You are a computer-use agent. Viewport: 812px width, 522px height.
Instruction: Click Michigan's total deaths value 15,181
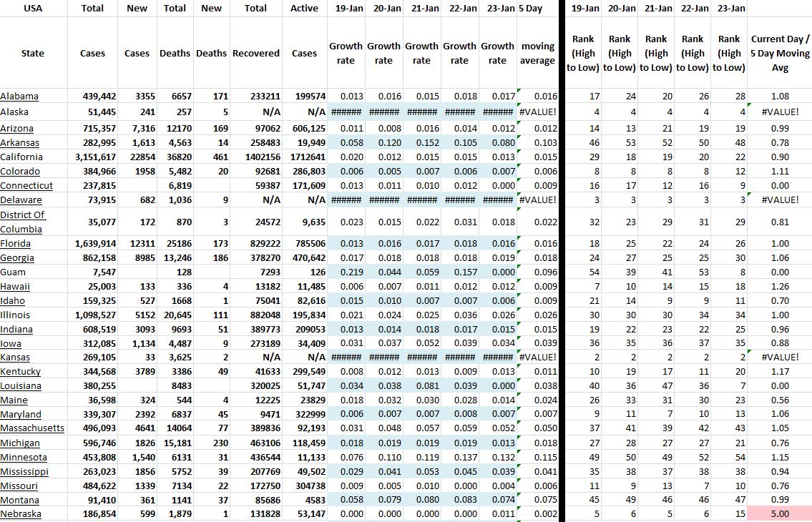point(175,443)
